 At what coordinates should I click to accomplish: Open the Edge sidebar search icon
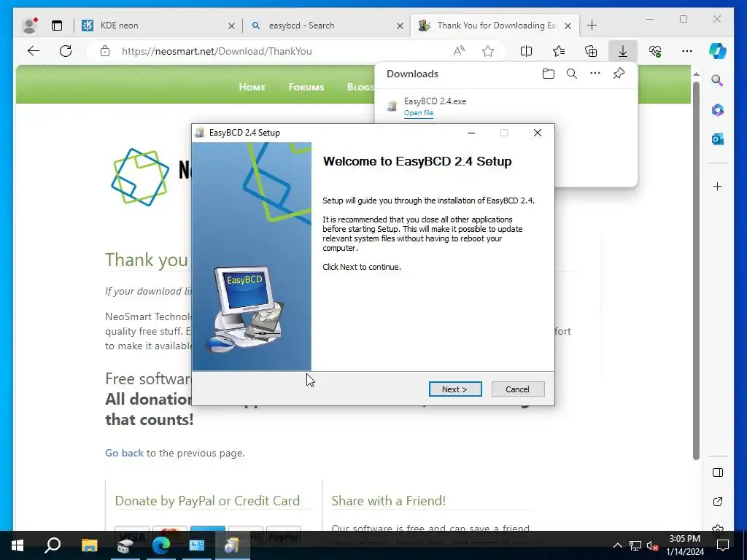pyautogui.click(x=718, y=80)
